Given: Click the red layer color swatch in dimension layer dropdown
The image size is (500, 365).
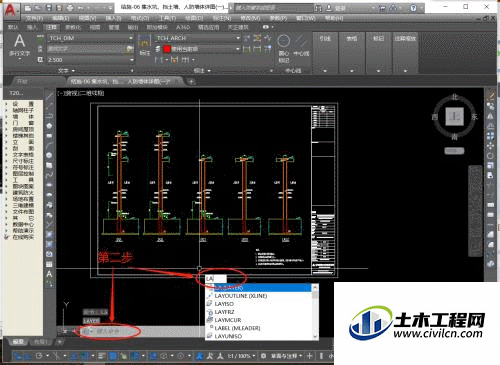Looking at the screenshot, I should tap(167, 49).
